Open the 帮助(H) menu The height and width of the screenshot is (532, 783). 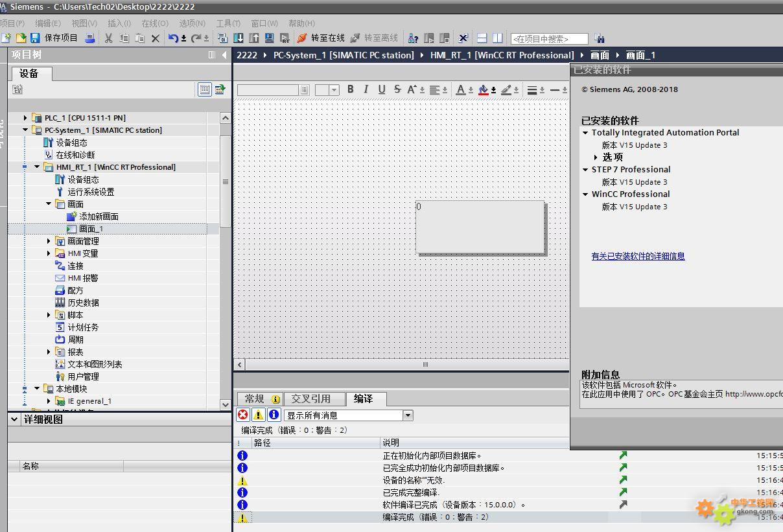tap(301, 23)
